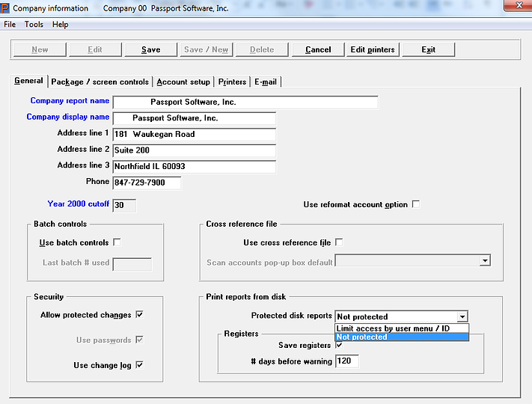Click the Year 2000 cutoff label
Image resolution: width=532 pixels, height=404 pixels.
(79, 203)
